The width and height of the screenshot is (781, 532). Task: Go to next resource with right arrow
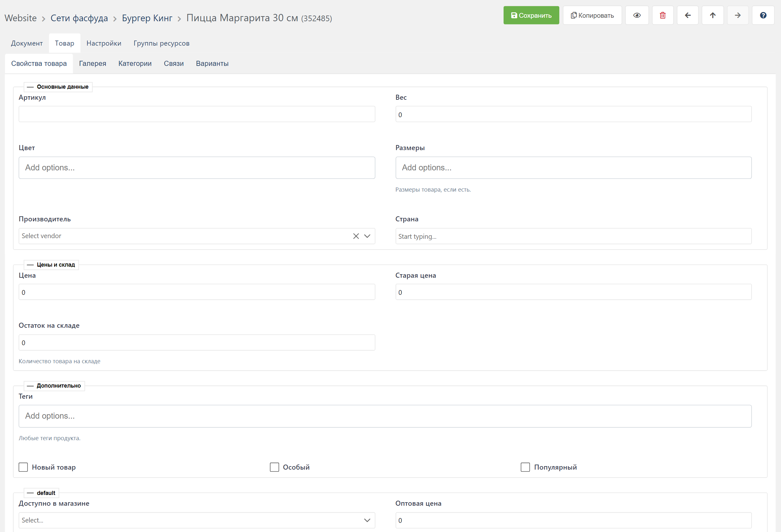[x=737, y=15]
